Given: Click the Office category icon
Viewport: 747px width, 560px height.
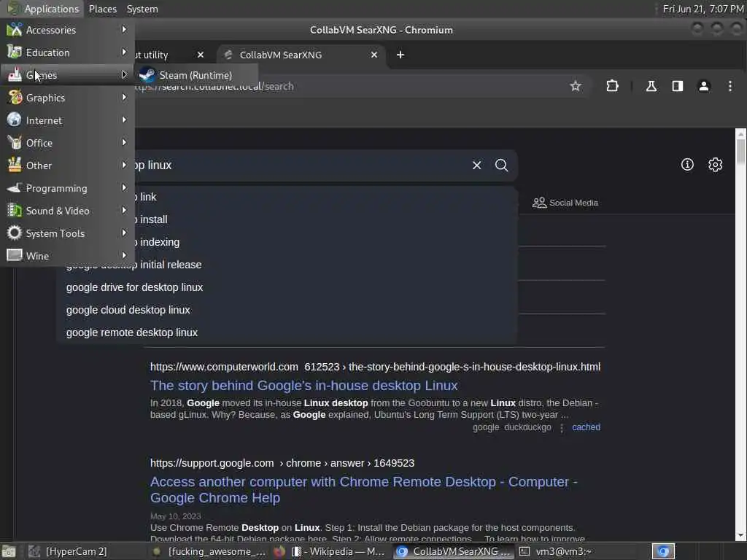Looking at the screenshot, I should pyautogui.click(x=15, y=142).
